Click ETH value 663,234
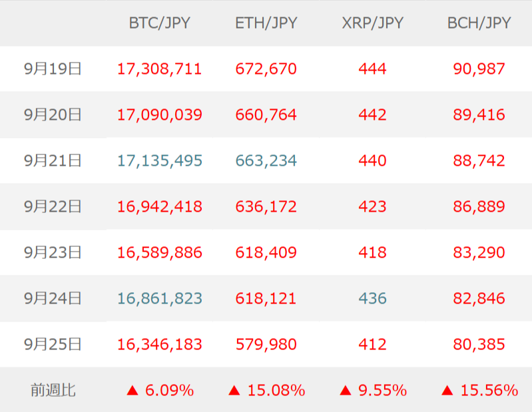Screen dimensions: 532x412 pos(266,160)
